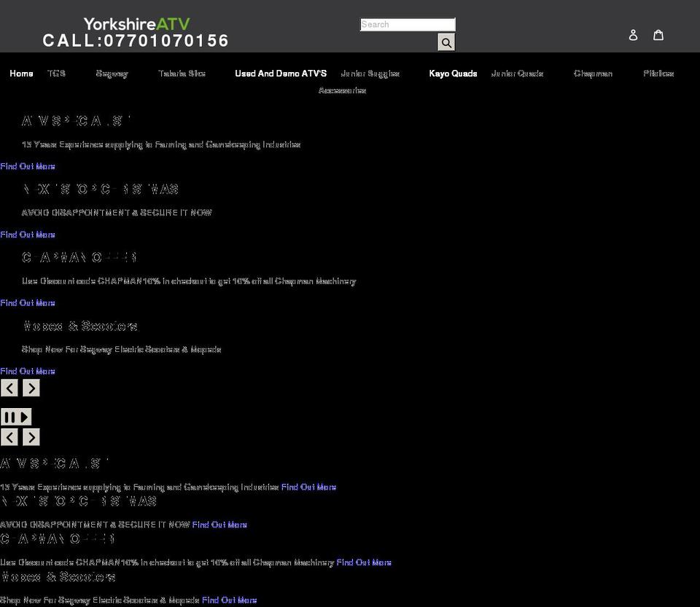Select Kayo Quads in the navigation bar
This screenshot has height=607, width=700.
point(453,74)
